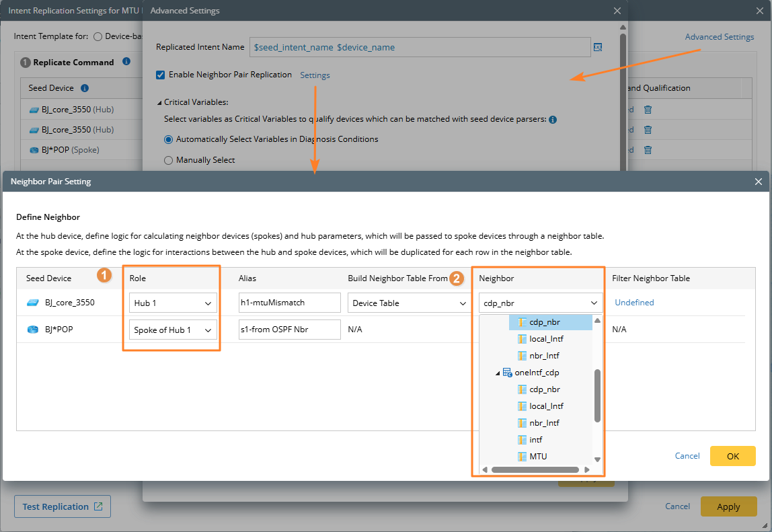Open the Hub 1 role dropdown

click(173, 303)
